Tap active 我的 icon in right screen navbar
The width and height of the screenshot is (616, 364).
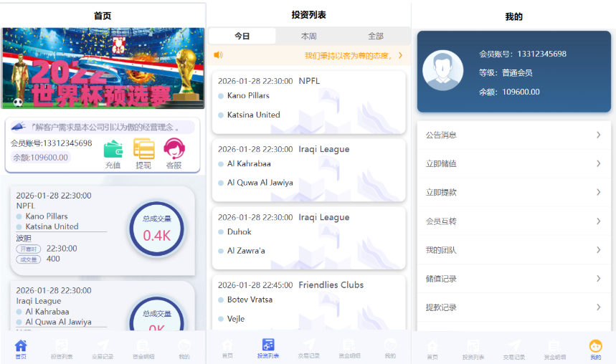(596, 346)
